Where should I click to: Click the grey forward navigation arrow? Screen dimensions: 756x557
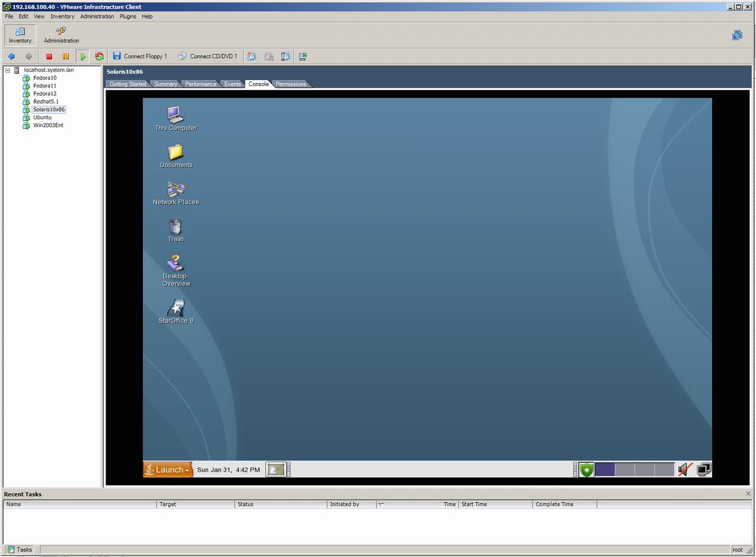pos(28,56)
